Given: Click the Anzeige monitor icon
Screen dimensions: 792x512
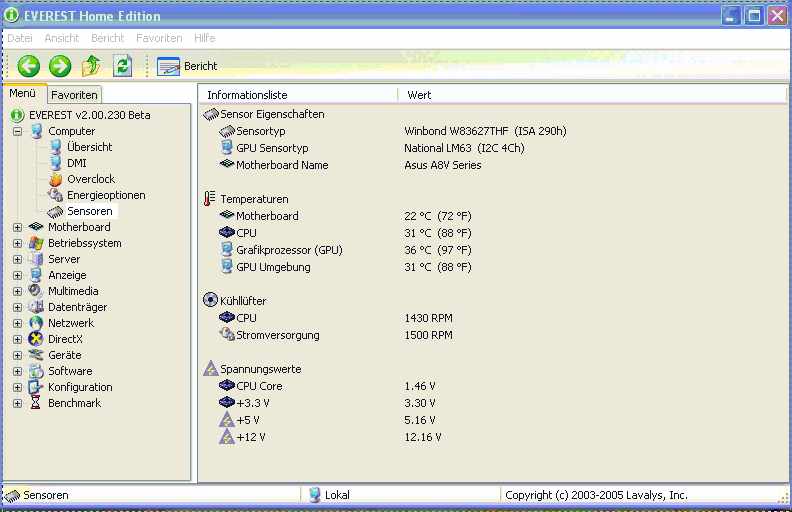Looking at the screenshot, I should pos(36,275).
